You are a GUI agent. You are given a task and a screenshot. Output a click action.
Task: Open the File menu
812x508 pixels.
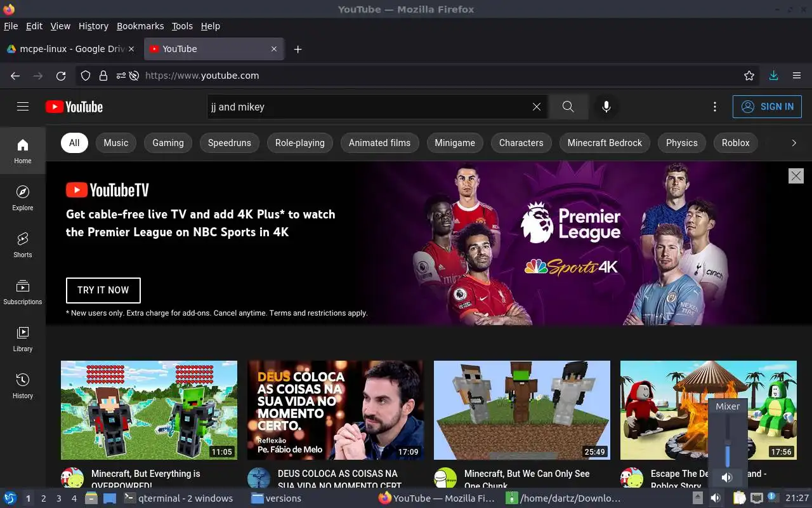(11, 26)
